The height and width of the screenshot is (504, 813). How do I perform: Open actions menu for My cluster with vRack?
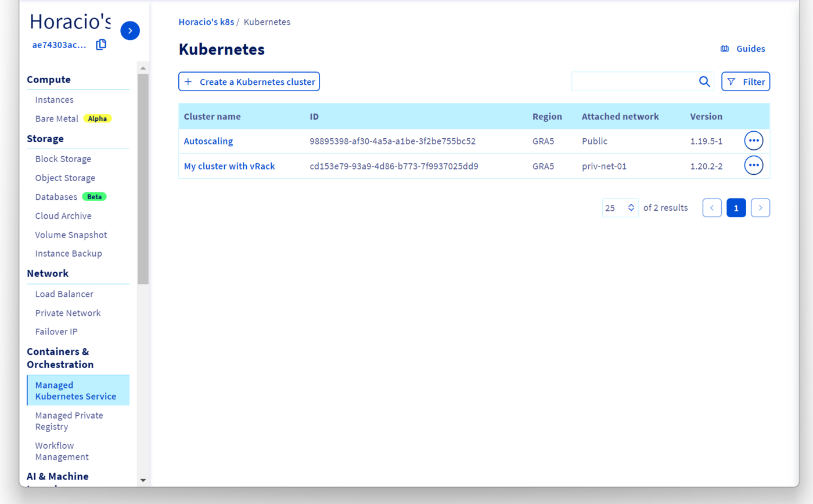(754, 166)
